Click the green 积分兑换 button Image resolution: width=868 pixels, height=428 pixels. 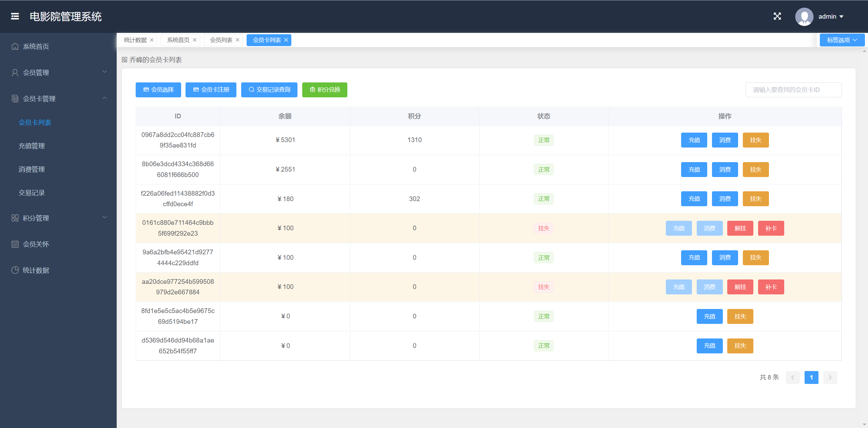click(325, 90)
